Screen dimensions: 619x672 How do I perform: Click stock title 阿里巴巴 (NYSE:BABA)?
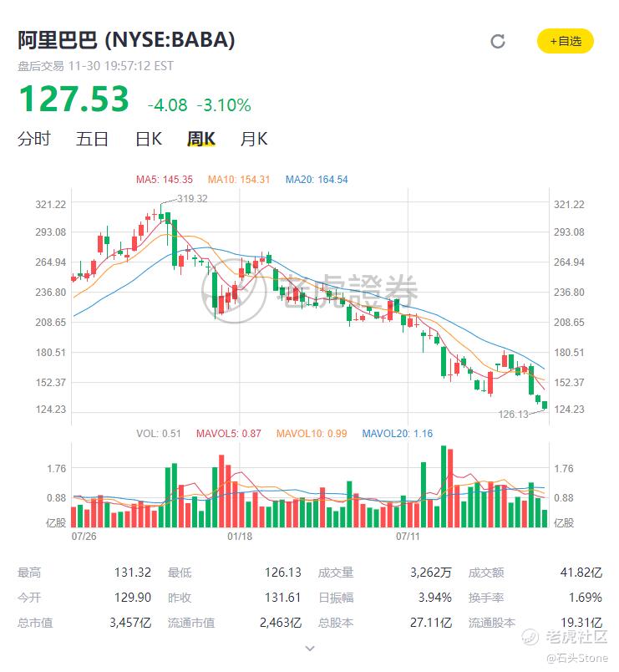[x=126, y=40]
